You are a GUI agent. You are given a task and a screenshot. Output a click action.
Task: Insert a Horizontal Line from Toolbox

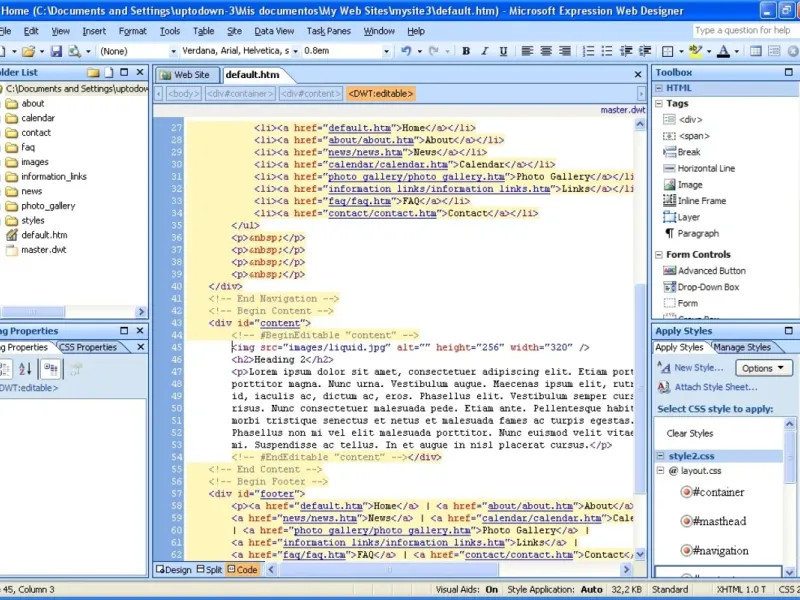[699, 168]
